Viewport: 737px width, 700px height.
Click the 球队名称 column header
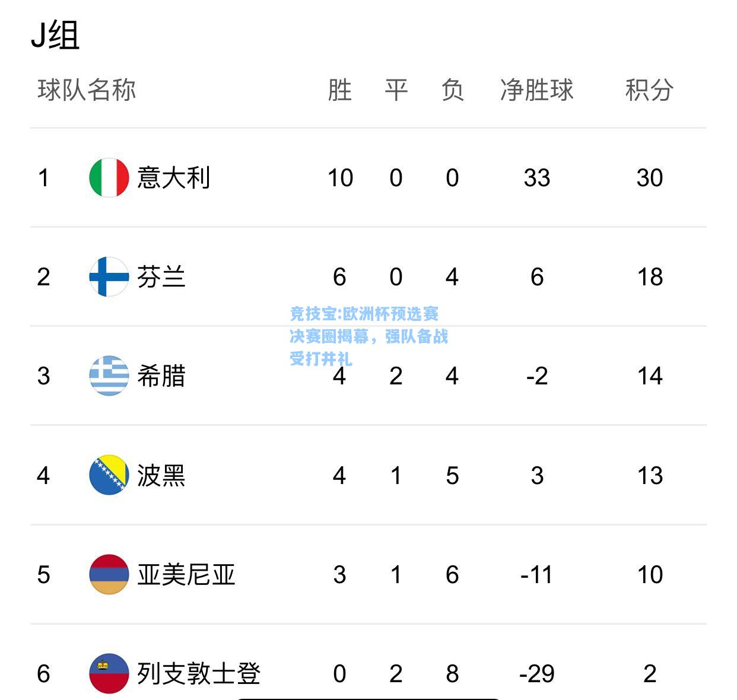tap(87, 90)
